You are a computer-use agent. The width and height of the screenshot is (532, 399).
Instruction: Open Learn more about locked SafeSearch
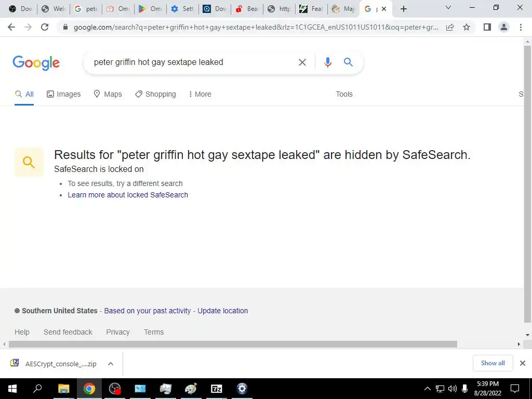point(128,195)
